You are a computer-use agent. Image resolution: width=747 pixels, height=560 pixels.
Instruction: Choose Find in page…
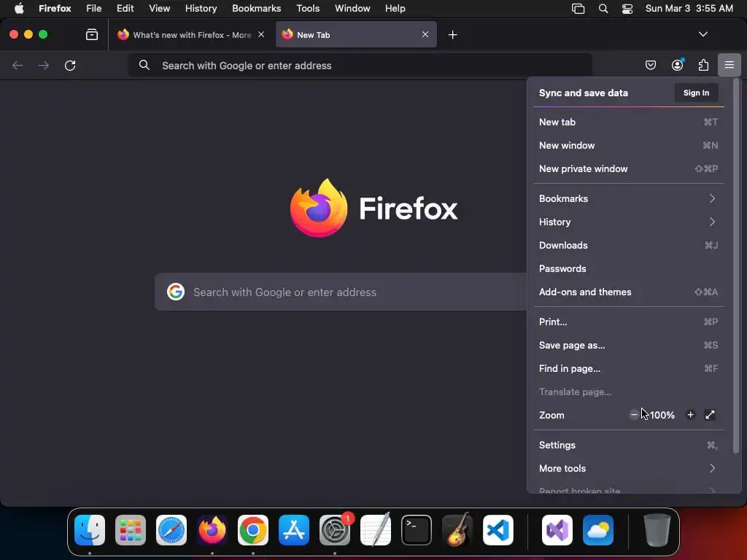tap(629, 368)
